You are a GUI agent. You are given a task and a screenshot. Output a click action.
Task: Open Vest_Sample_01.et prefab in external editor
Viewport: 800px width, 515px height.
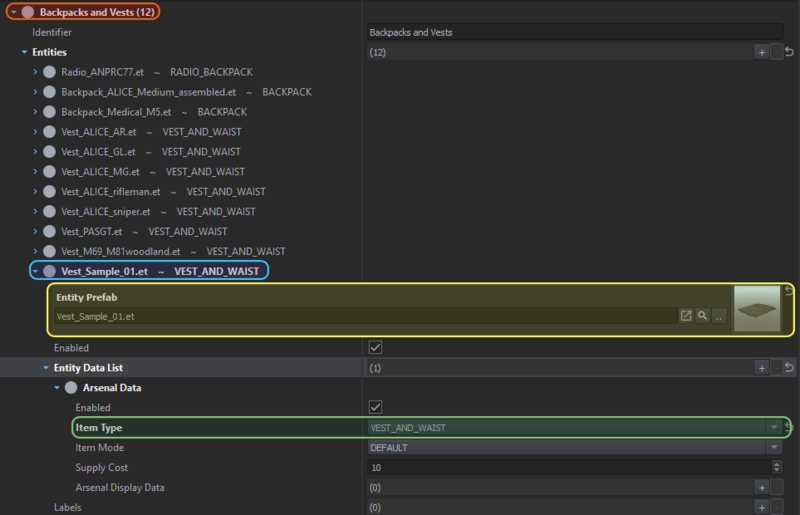coord(686,316)
